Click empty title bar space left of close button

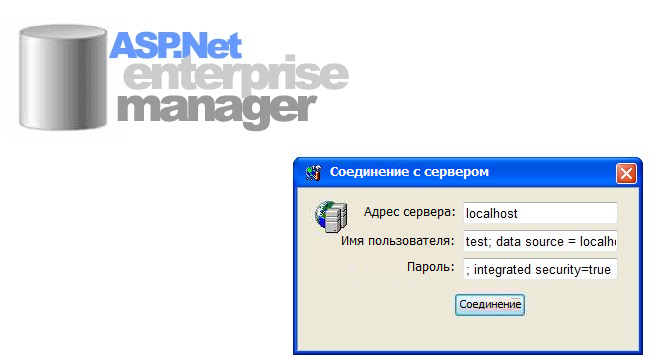[x=551, y=173]
